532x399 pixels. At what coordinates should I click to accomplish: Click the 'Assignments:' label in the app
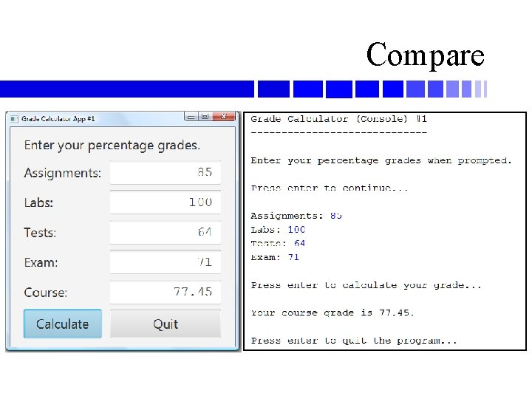(63, 173)
